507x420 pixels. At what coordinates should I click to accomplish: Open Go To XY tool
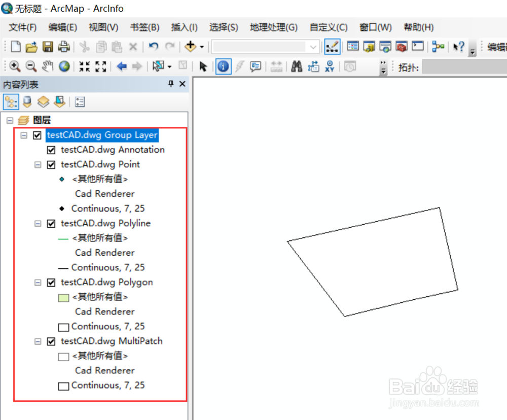tap(330, 66)
